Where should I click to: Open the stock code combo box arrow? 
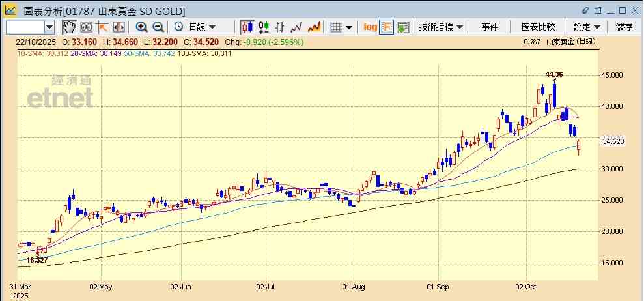tap(49, 27)
